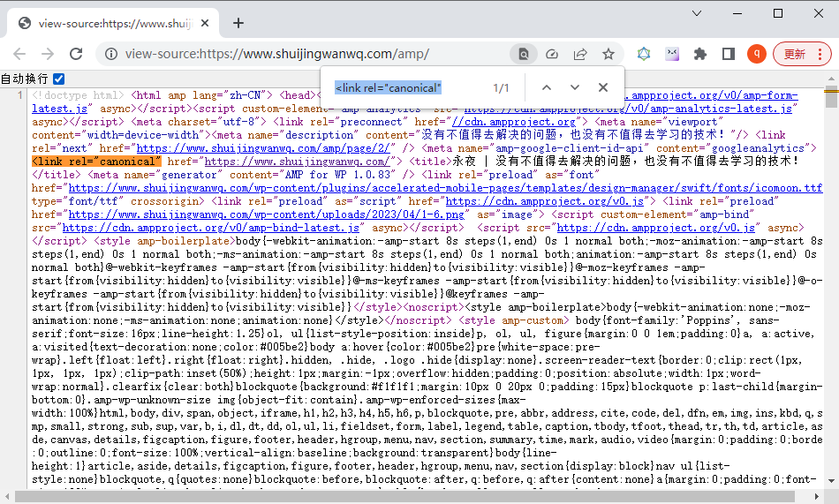Open a new tab
Viewport: 839px width, 504px height.
point(238,23)
